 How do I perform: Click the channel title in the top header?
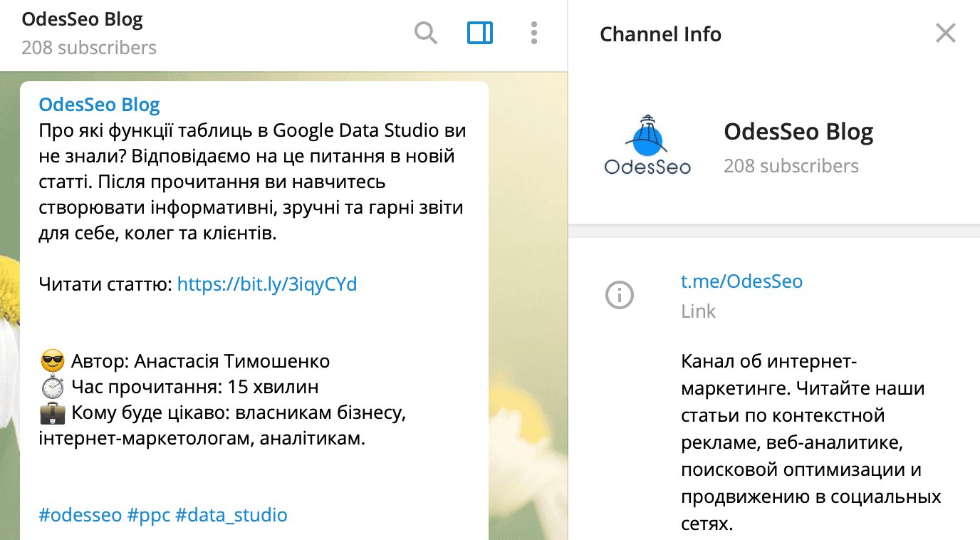pos(83,19)
